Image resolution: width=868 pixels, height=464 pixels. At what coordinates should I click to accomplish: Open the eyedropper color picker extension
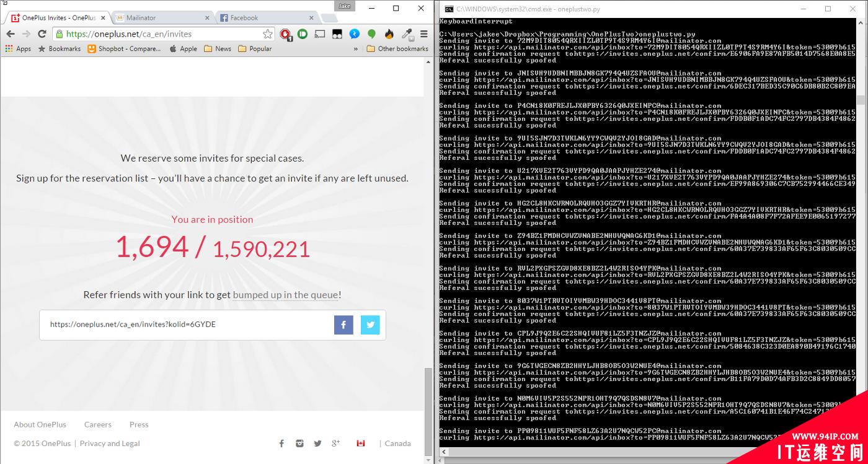[x=407, y=34]
